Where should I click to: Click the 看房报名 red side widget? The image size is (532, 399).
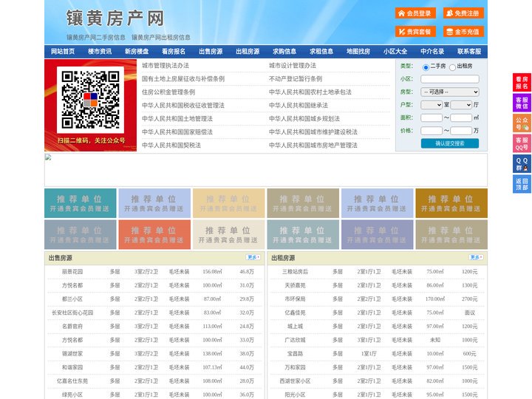pyautogui.click(x=522, y=83)
